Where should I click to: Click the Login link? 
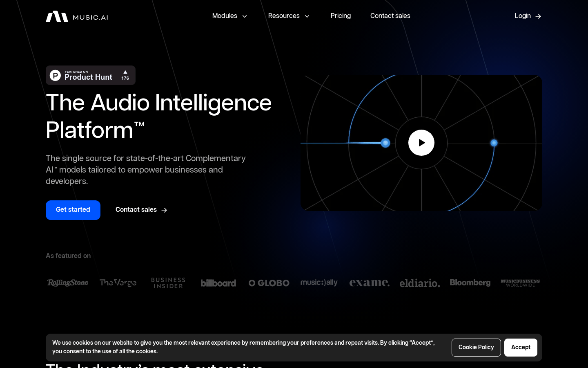[523, 16]
